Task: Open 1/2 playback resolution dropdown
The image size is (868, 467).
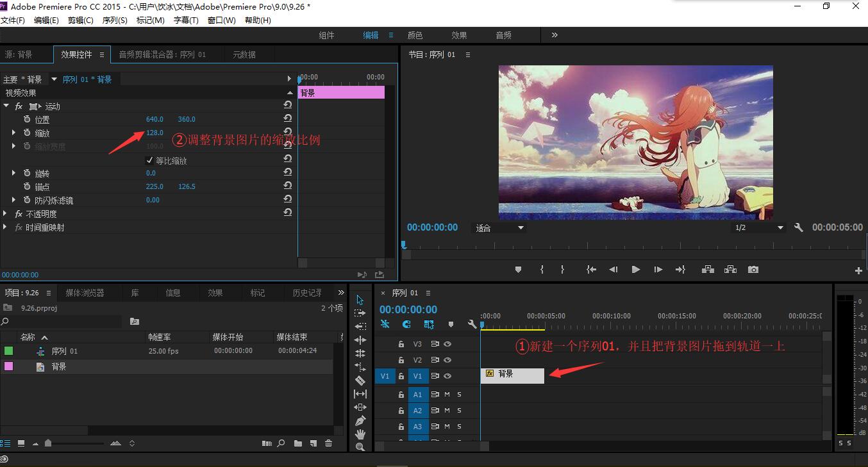Action: point(759,227)
